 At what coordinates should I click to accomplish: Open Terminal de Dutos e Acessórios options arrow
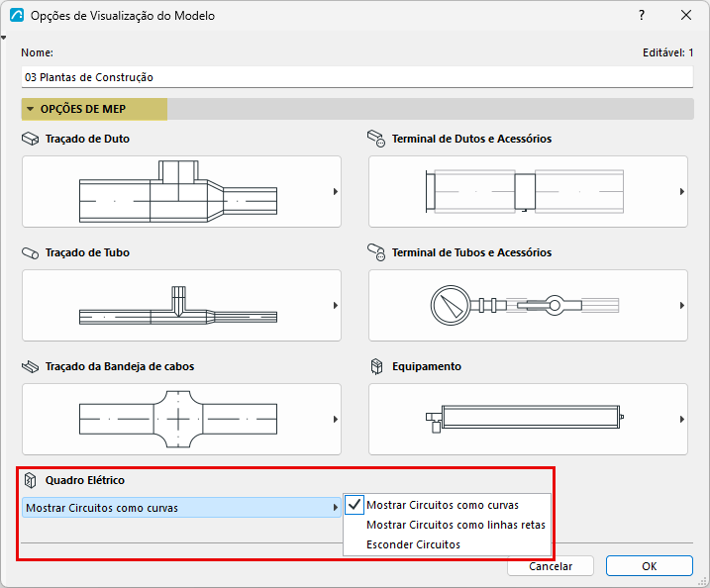click(x=682, y=191)
